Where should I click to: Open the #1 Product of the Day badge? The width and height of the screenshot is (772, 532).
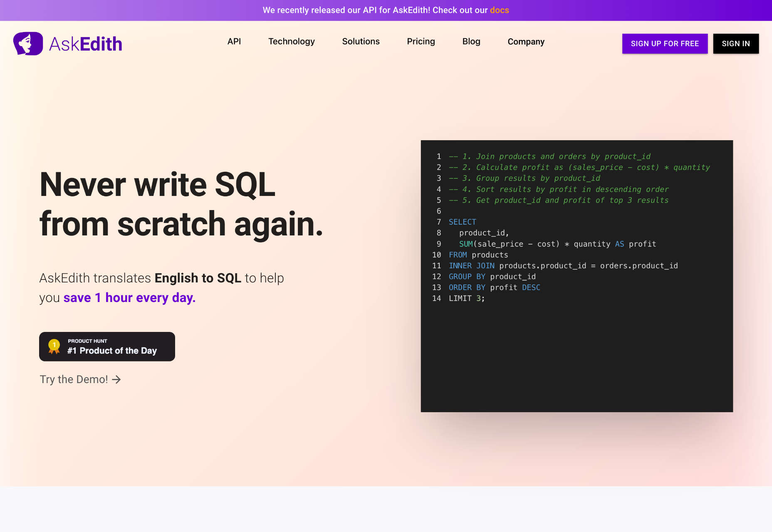107,346
